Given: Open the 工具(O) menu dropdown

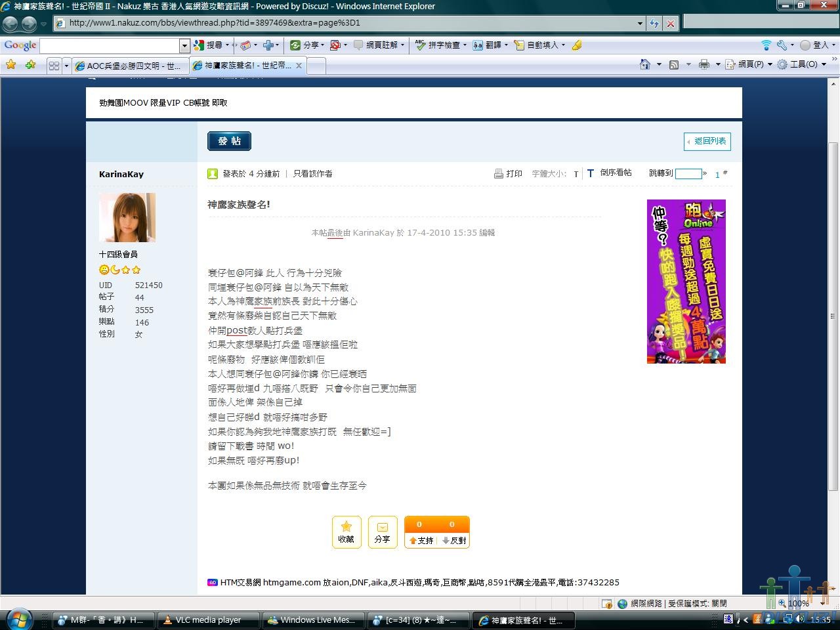Looking at the screenshot, I should point(805,64).
